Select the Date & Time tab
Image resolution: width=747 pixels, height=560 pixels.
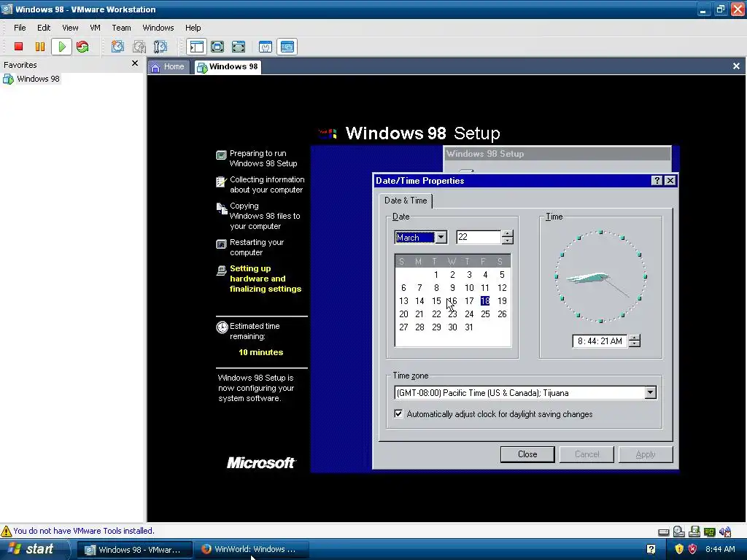406,201
